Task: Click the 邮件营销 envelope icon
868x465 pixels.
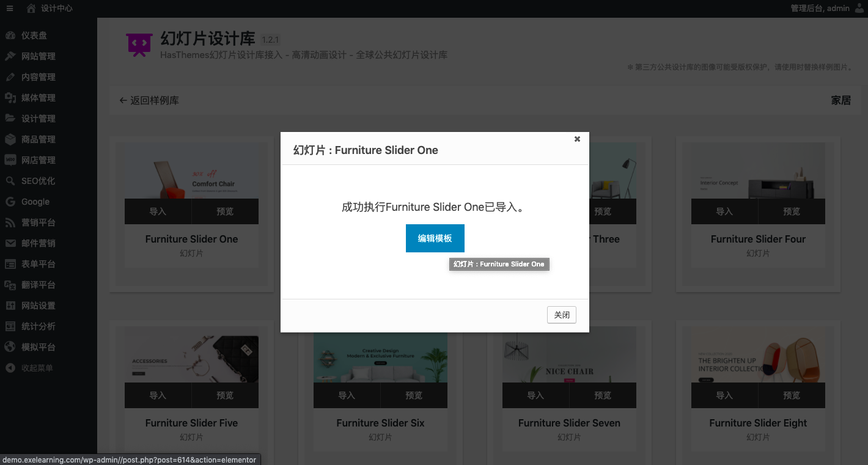Action: pos(10,243)
